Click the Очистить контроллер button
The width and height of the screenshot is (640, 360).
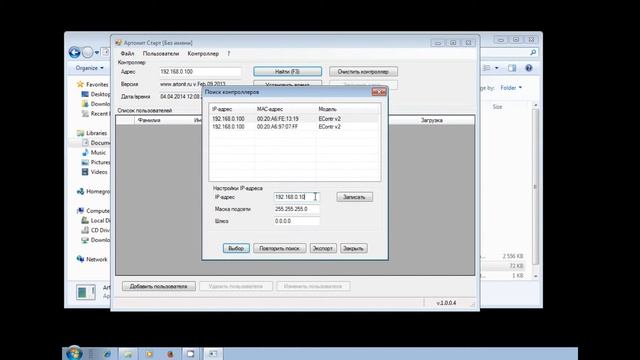pos(363,71)
